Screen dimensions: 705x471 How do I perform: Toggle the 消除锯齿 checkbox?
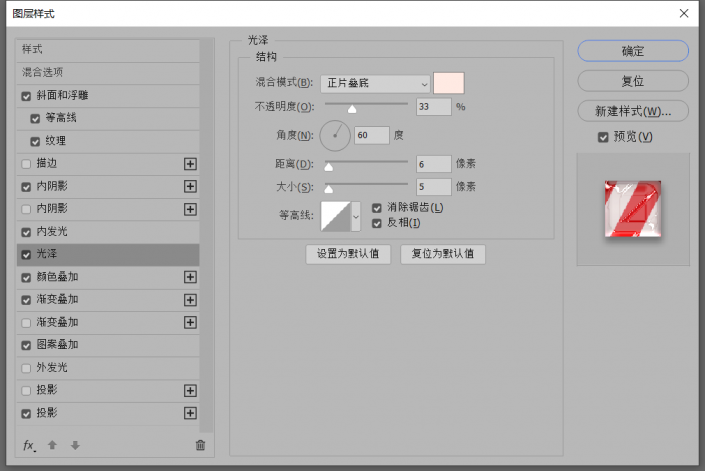click(377, 208)
